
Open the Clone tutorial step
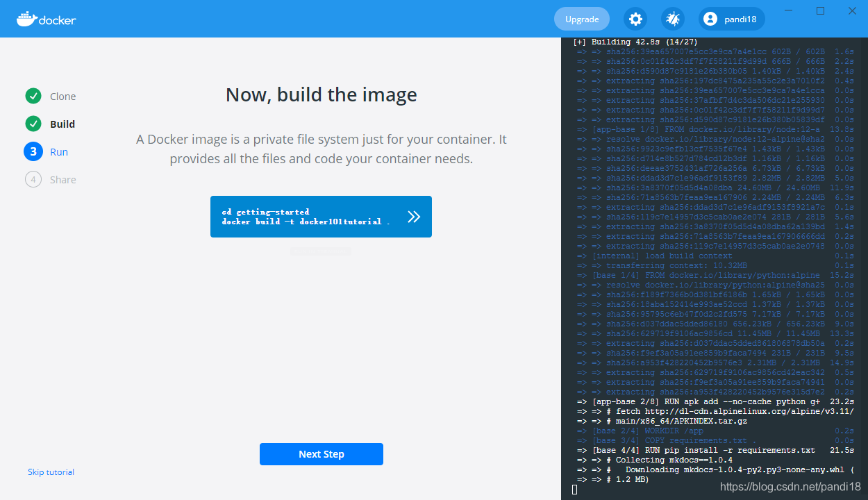(x=63, y=97)
